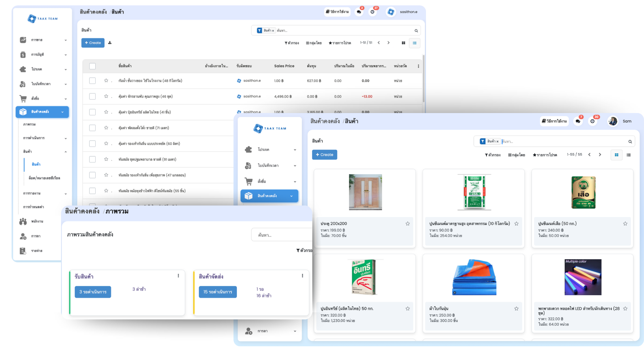Open messages icon with badge 2

click(359, 12)
